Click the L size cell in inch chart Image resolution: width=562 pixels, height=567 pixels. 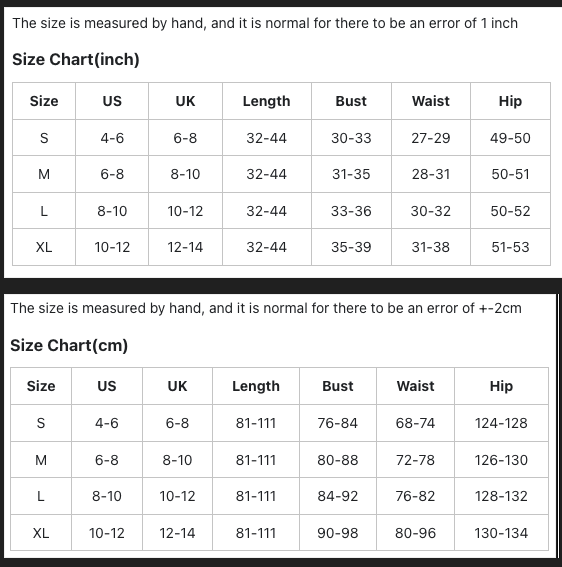tap(44, 211)
